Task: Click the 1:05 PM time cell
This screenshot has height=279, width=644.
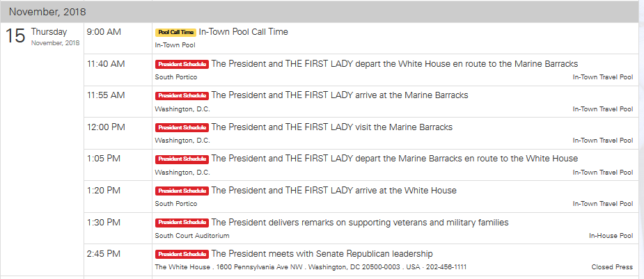Action: [x=103, y=159]
